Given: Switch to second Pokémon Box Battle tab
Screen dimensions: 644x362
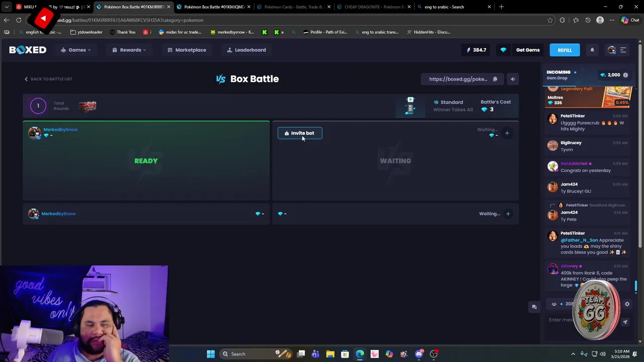Looking at the screenshot, I should tap(214, 7).
